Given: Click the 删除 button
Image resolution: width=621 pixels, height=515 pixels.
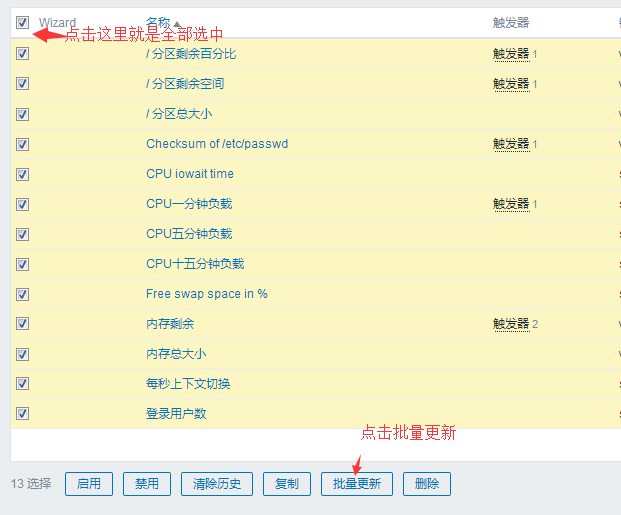Looking at the screenshot, I should (427, 484).
